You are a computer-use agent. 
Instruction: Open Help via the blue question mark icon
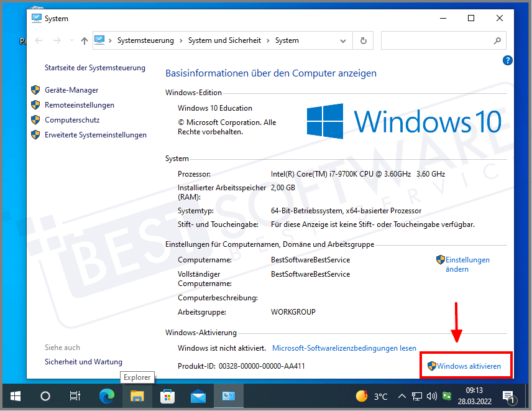point(508,60)
